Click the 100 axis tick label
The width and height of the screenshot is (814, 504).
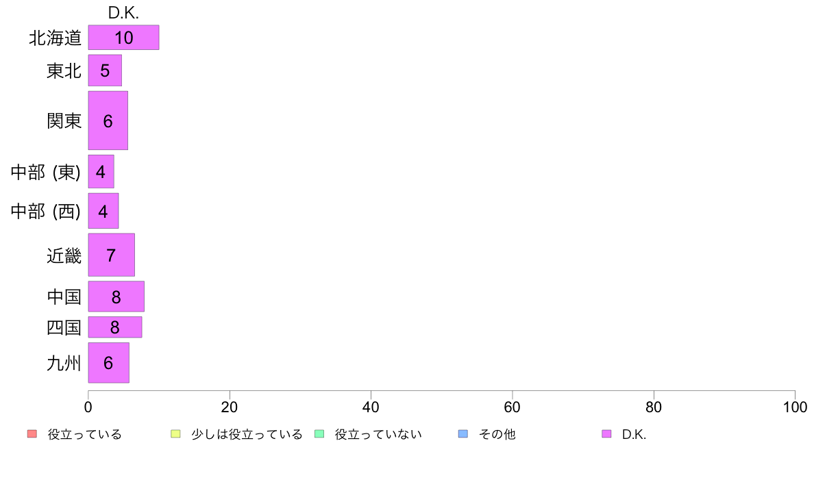[x=795, y=407]
